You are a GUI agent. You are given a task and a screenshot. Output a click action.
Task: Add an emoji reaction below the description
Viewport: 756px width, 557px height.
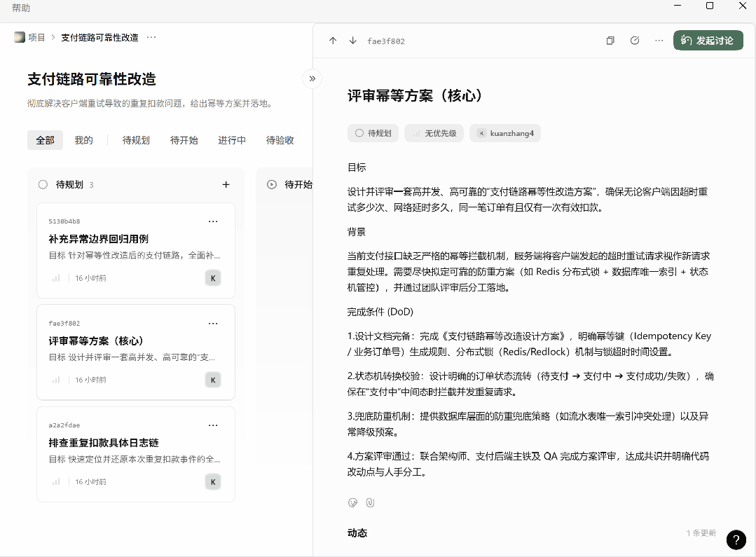point(353,502)
